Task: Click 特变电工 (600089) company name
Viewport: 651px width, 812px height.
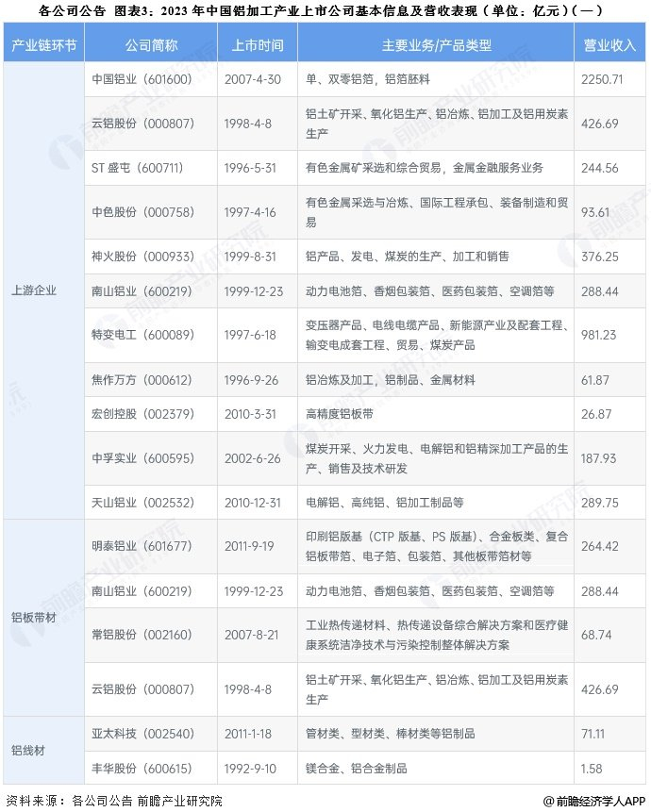Action: tap(150, 334)
